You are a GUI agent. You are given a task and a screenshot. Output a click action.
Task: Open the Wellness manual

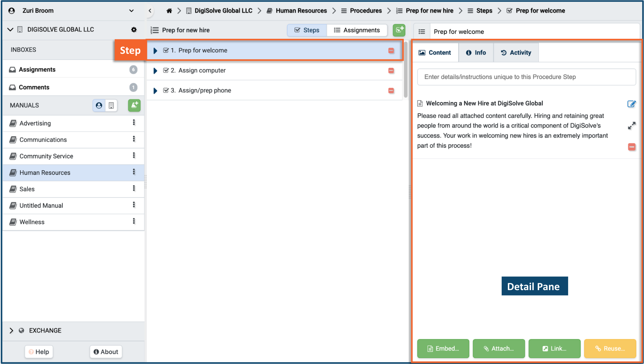(32, 222)
